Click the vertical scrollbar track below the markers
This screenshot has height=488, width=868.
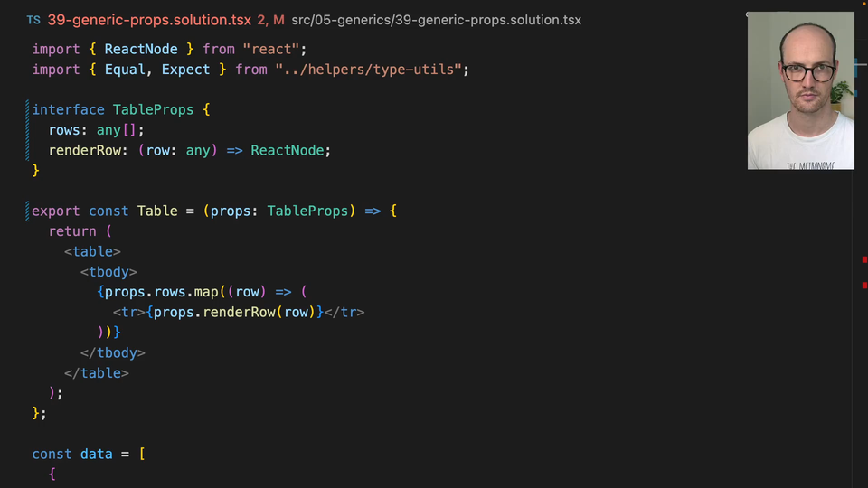pos(861,389)
